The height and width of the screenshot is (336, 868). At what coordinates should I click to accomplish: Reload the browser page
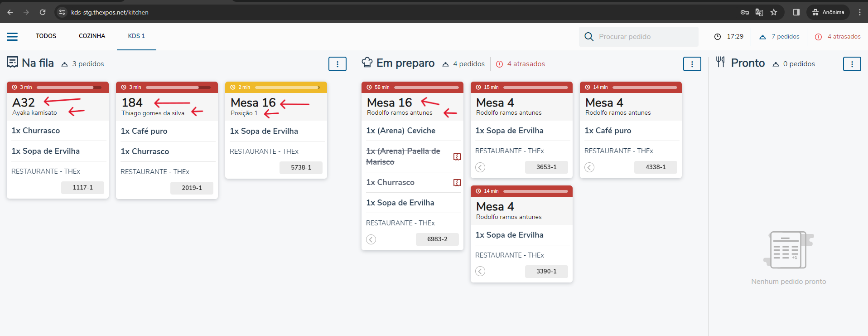click(x=43, y=12)
